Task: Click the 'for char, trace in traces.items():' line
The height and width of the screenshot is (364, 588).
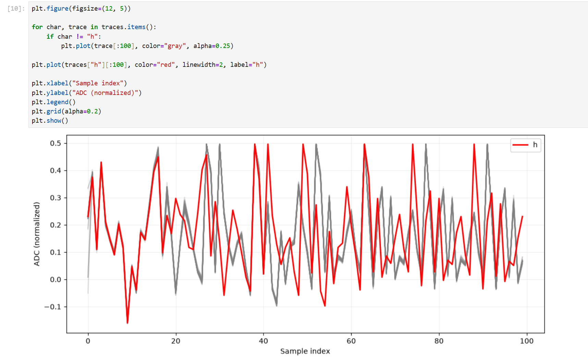Action: click(x=94, y=27)
